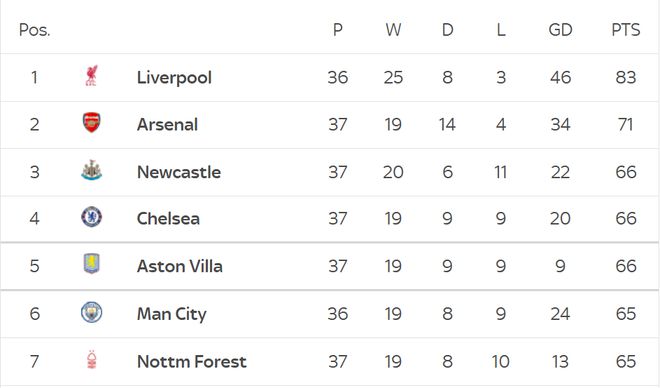Viewport: 660px width, 388px height.
Task: Click the Liverpool club crest
Action: click(91, 76)
